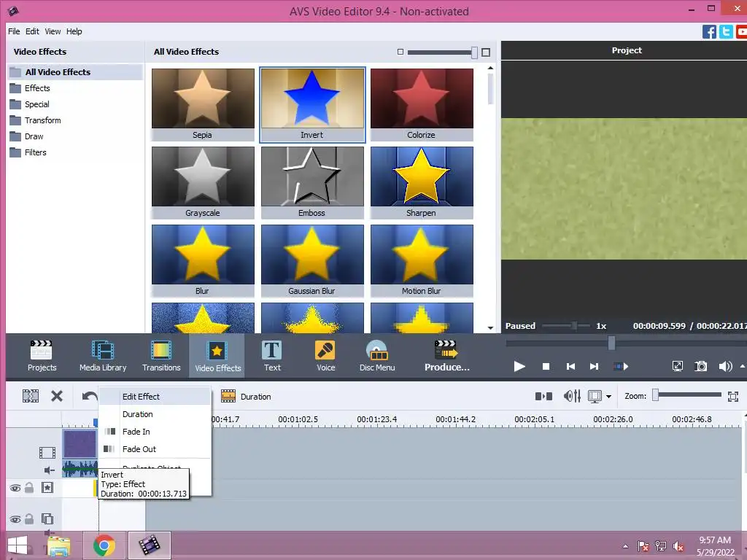Stop the preview playback
The height and width of the screenshot is (560, 747).
pyautogui.click(x=546, y=366)
